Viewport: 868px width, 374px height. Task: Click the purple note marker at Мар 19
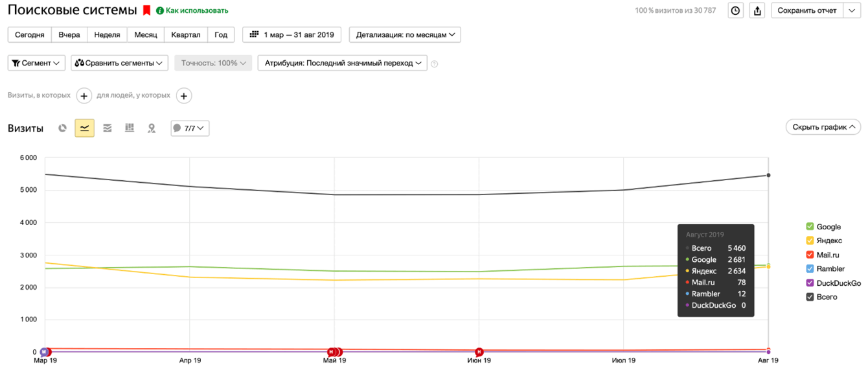pyautogui.click(x=44, y=352)
